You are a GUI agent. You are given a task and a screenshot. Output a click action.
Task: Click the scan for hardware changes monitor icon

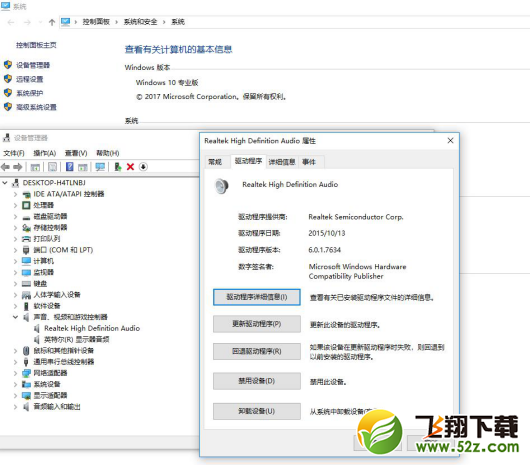100,167
